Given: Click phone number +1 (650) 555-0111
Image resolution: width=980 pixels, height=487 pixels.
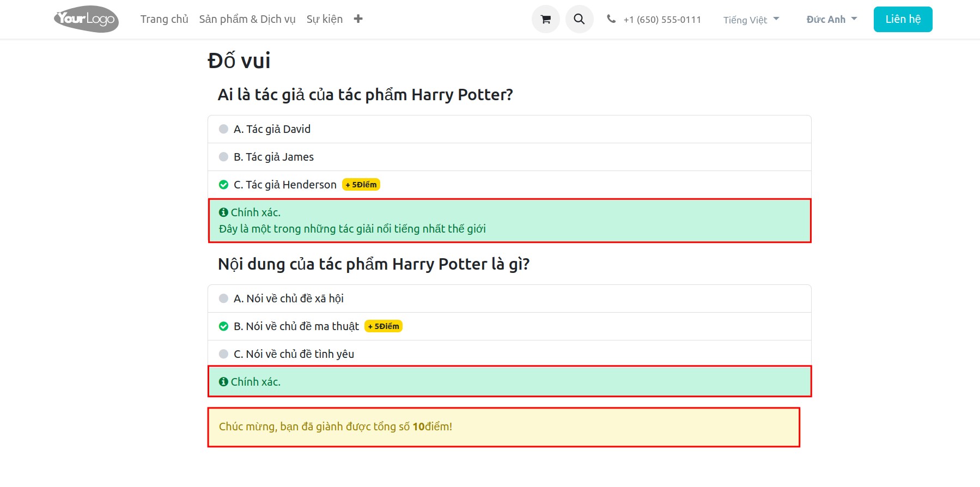Looking at the screenshot, I should (662, 20).
